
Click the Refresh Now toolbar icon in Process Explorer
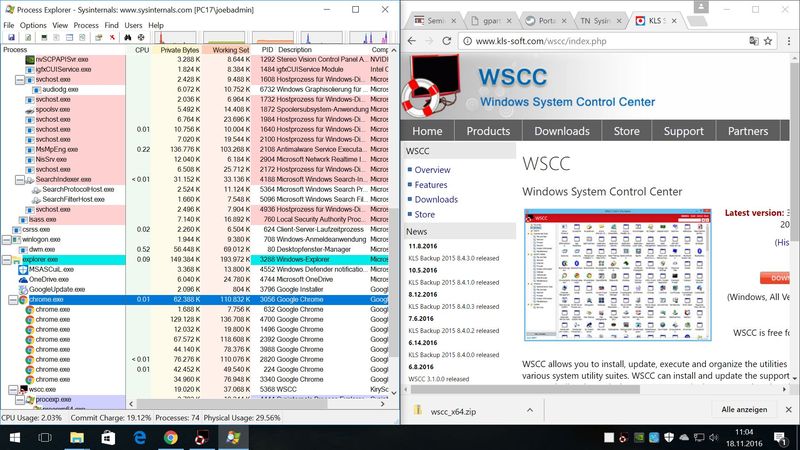pyautogui.click(x=28, y=38)
